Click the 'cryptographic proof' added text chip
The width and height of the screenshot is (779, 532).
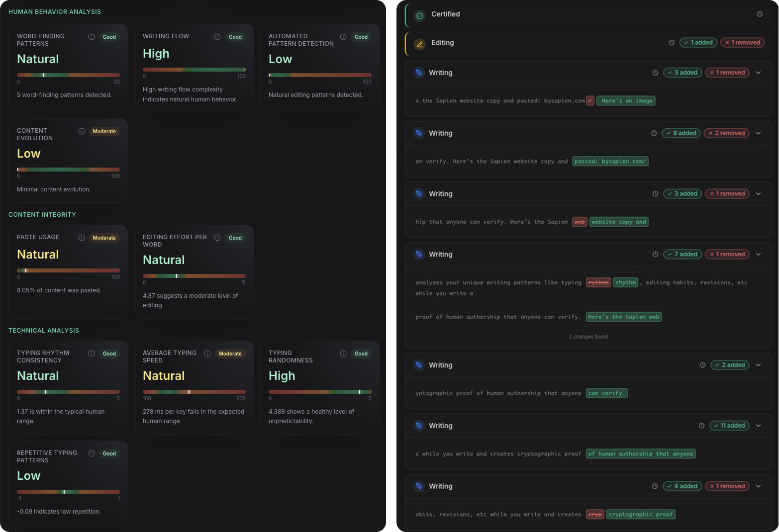641,514
